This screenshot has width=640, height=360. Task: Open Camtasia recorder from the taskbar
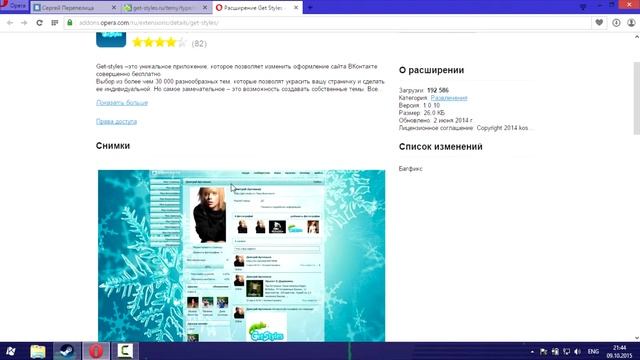tap(125, 351)
